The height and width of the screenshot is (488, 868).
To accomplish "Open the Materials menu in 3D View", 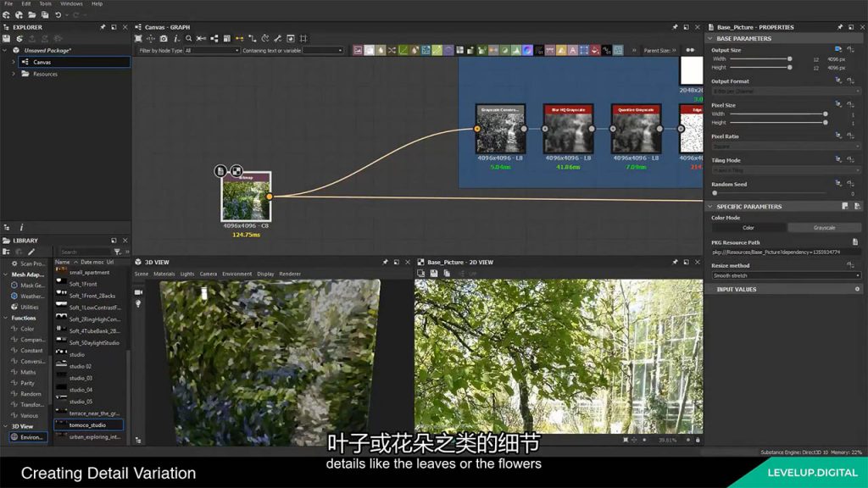I will click(164, 274).
